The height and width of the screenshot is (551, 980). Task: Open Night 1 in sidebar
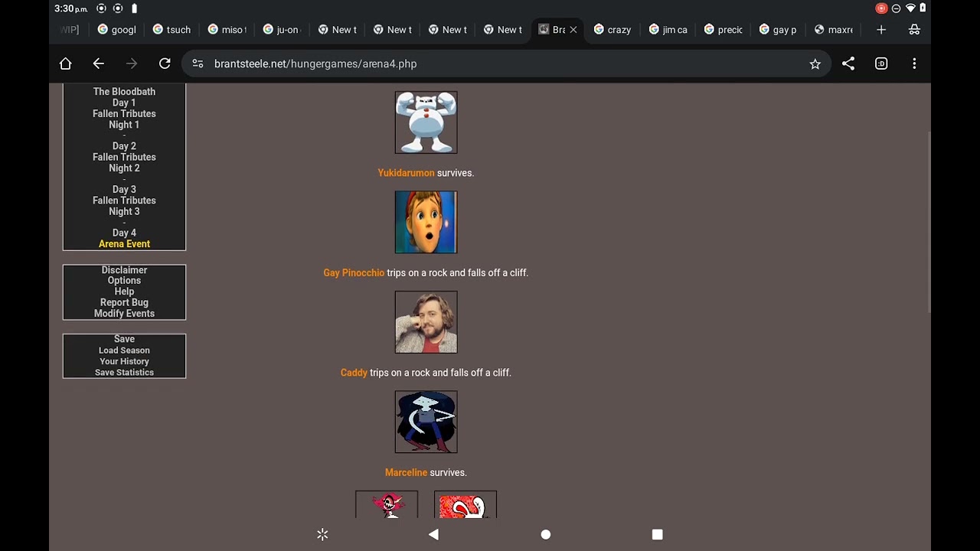(124, 125)
